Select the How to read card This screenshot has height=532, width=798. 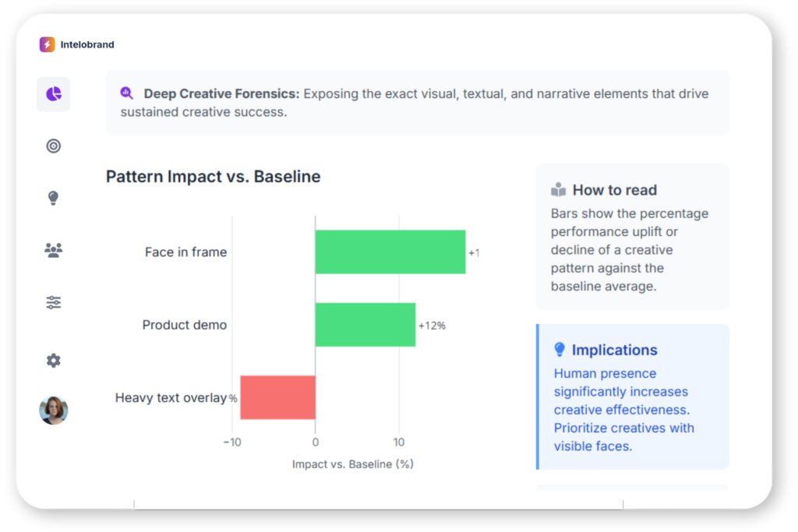pyautogui.click(x=632, y=237)
